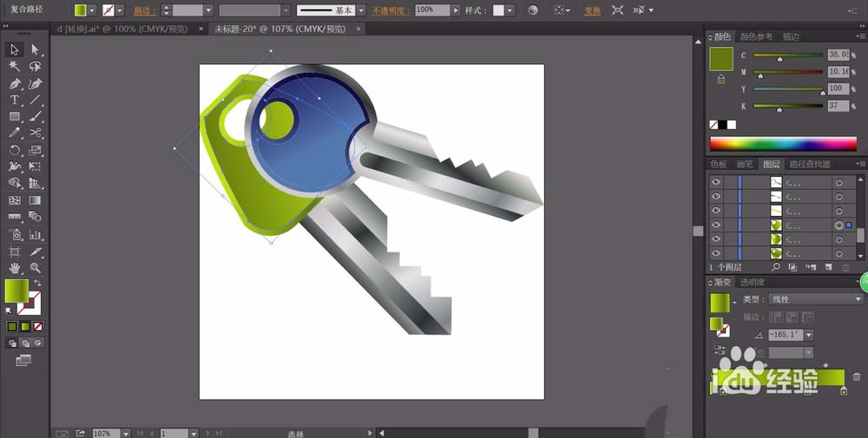Select the Rotate tool
This screenshot has width=868, height=438.
[15, 150]
